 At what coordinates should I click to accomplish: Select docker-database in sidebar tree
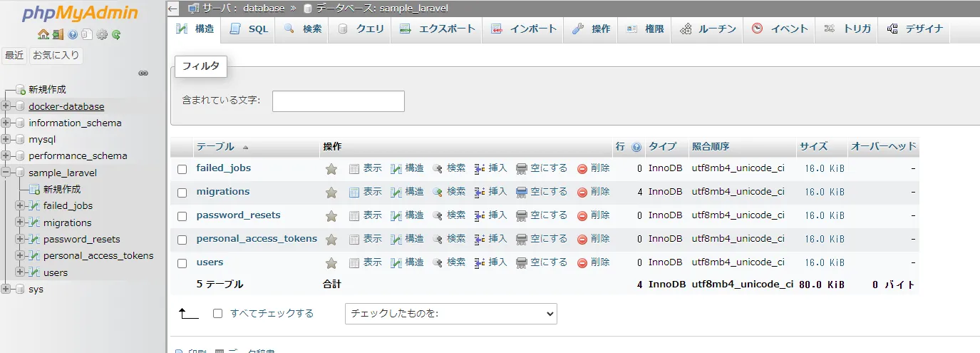[x=66, y=106]
